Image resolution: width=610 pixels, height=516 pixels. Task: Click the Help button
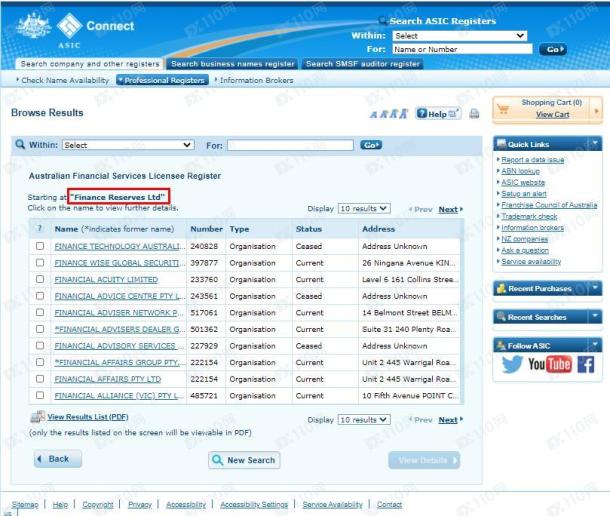(x=438, y=114)
